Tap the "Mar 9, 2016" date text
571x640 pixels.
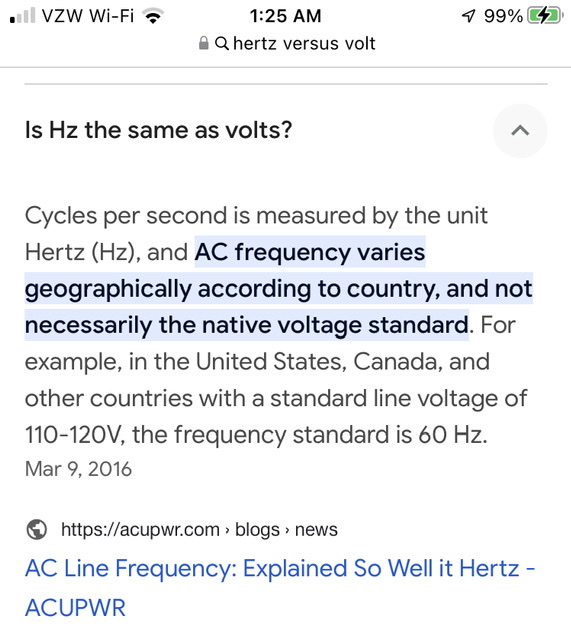pyautogui.click(x=78, y=469)
